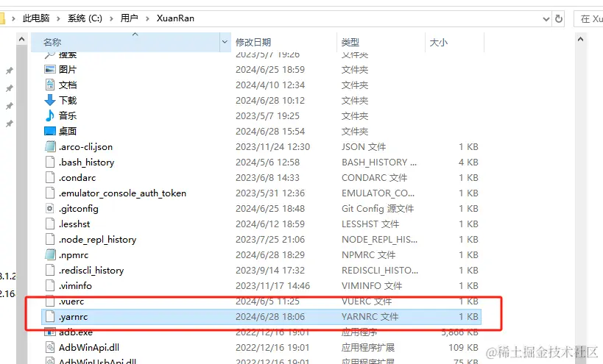The image size is (603, 364).
Task: Select the .yarnrc file name
Action: [73, 317]
